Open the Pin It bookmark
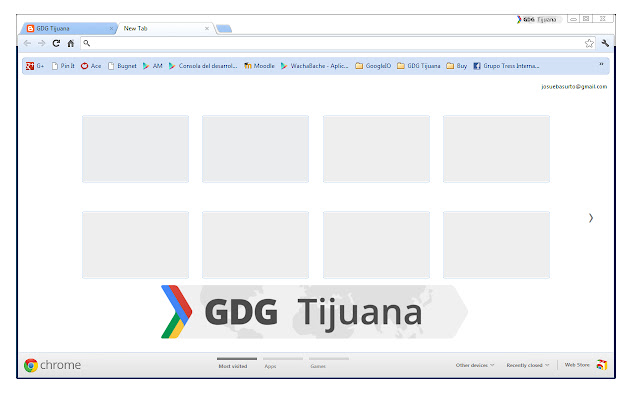Image resolution: width=640 pixels, height=400 pixels. click(63, 66)
